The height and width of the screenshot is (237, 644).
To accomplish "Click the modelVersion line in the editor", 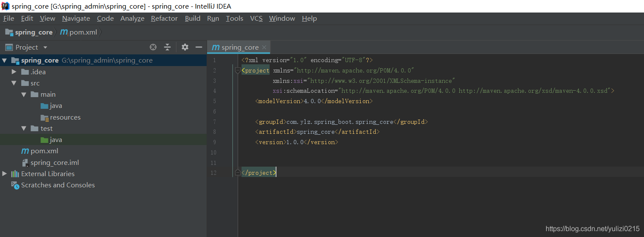I will [x=314, y=101].
